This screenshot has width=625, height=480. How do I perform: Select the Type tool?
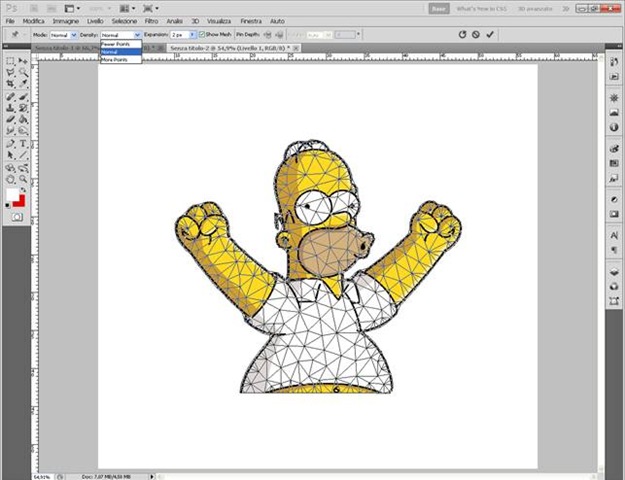23,144
